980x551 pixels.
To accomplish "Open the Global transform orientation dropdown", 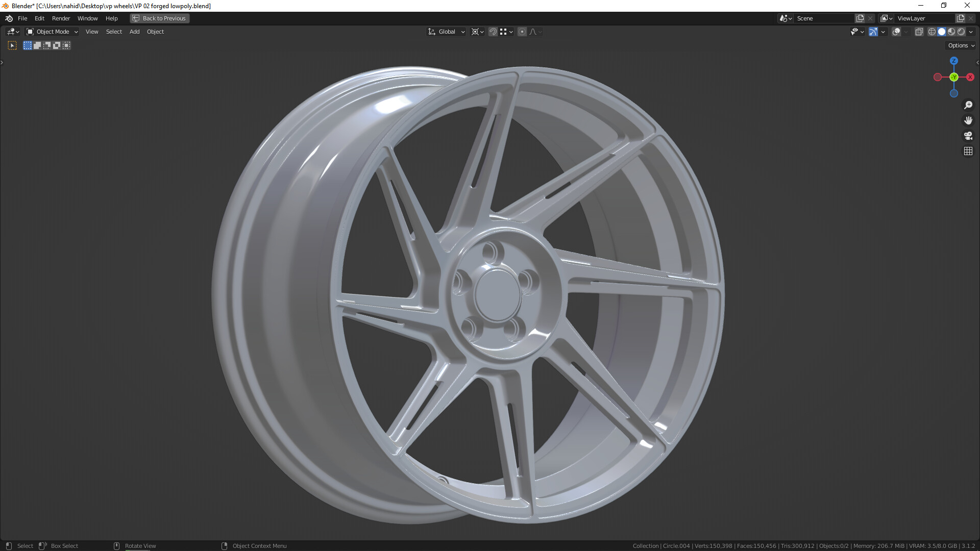I will pyautogui.click(x=447, y=32).
